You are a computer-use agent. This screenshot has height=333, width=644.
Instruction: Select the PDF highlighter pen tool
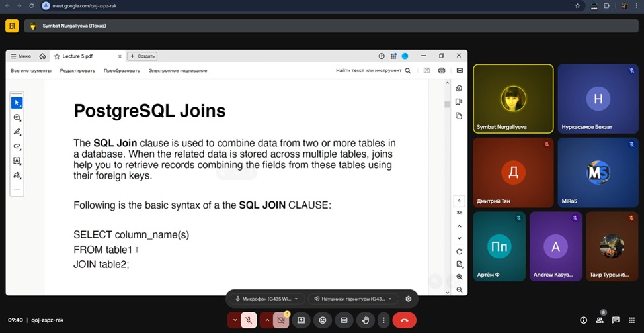pyautogui.click(x=17, y=132)
